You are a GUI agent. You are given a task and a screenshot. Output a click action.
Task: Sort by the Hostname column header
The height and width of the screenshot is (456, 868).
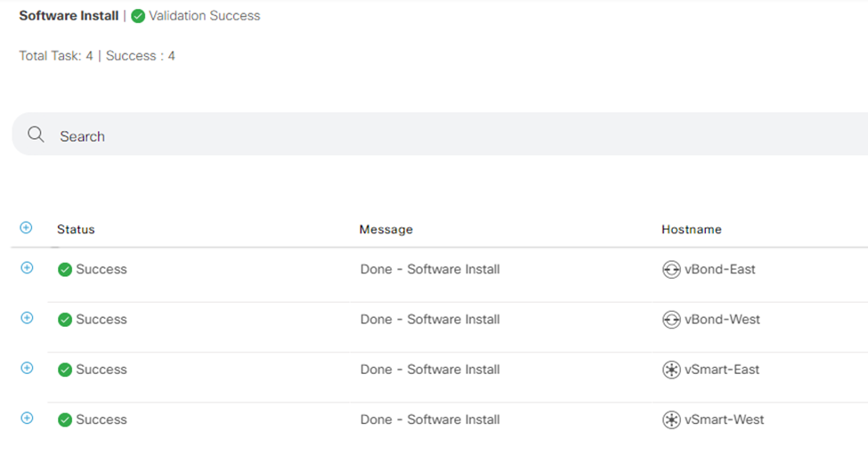[x=691, y=229]
